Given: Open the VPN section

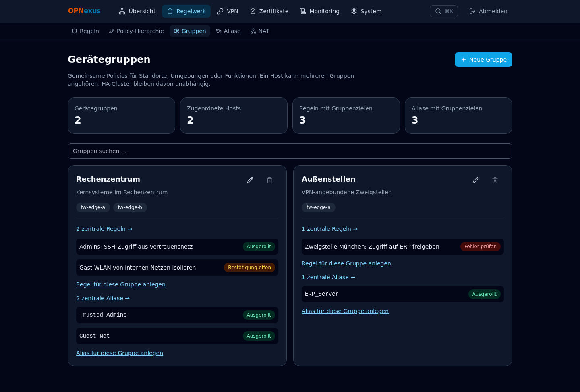Looking at the screenshot, I should point(228,11).
